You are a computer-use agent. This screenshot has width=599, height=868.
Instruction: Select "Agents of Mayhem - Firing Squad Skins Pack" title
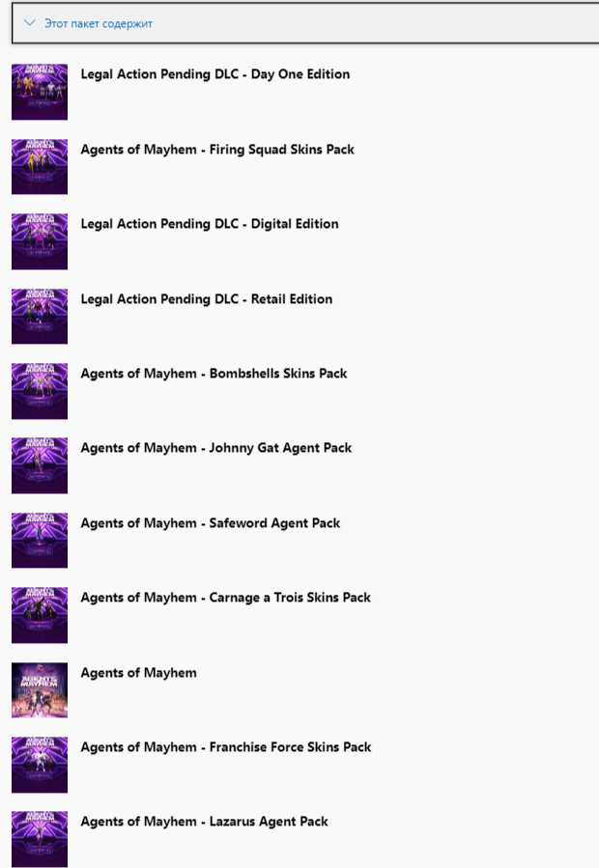click(217, 150)
